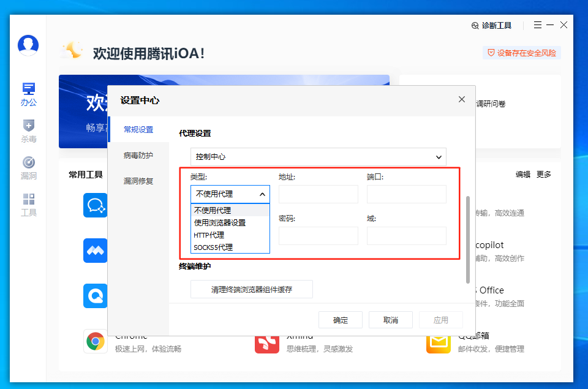This screenshot has height=389, width=588.
Task: Open Chrome from the common tools list
Action: pyautogui.click(x=95, y=341)
